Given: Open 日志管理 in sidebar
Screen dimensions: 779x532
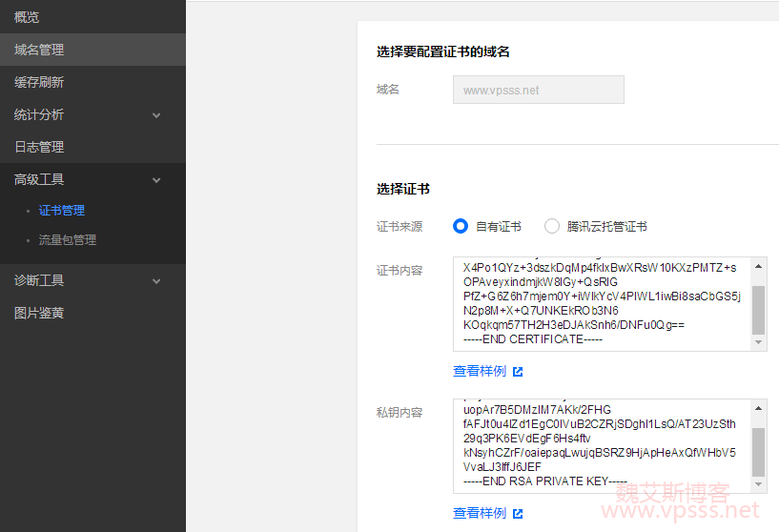Looking at the screenshot, I should [39, 147].
